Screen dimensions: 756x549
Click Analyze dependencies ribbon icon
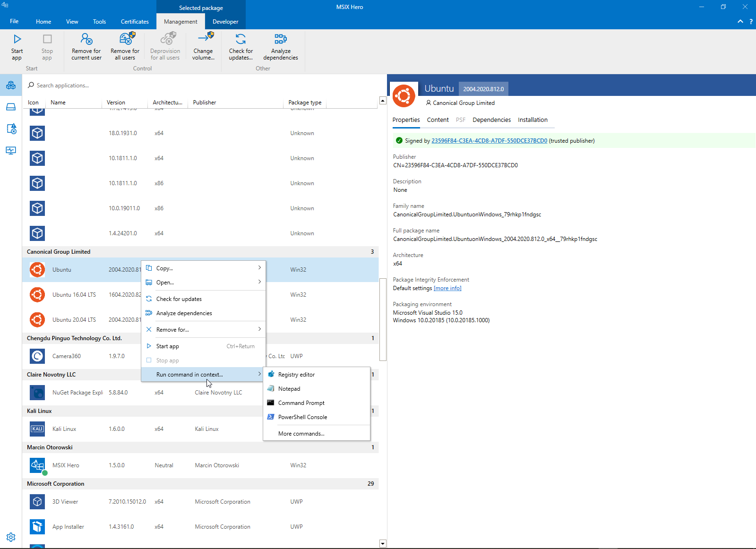281,39
